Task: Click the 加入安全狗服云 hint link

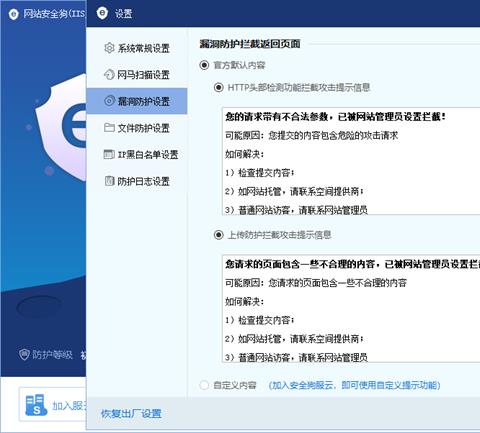Action: [x=354, y=385]
